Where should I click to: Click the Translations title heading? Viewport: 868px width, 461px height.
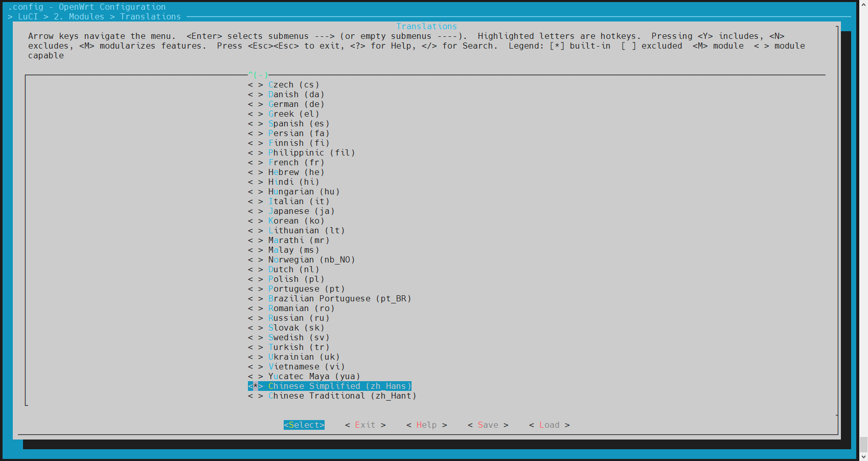pyautogui.click(x=426, y=27)
